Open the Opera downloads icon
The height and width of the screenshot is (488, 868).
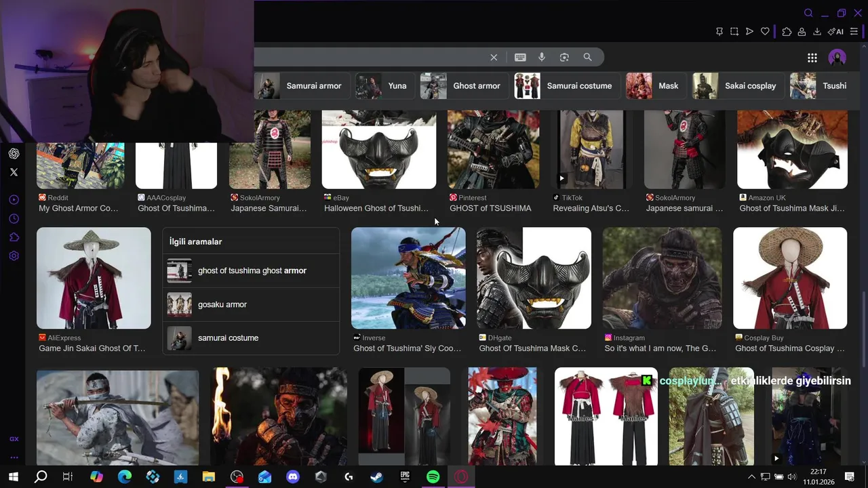tap(816, 32)
